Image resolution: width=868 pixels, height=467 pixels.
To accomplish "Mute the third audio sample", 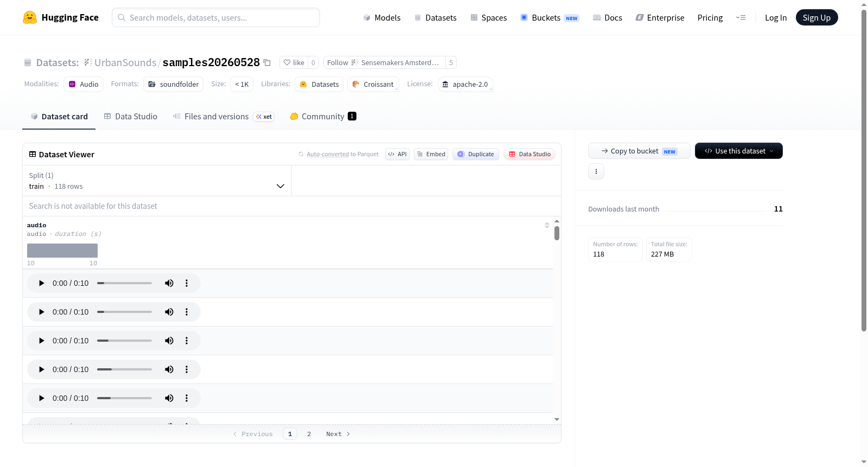I will tap(169, 341).
